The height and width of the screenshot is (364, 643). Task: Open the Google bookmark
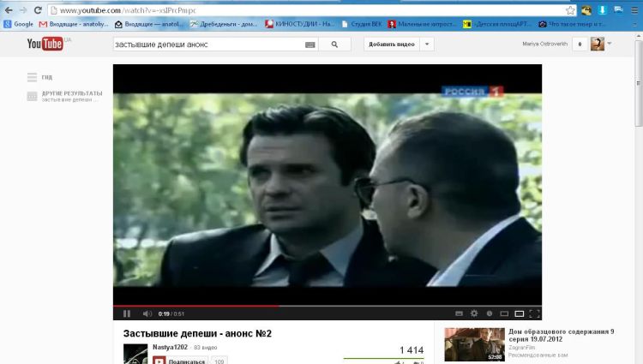click(x=19, y=24)
